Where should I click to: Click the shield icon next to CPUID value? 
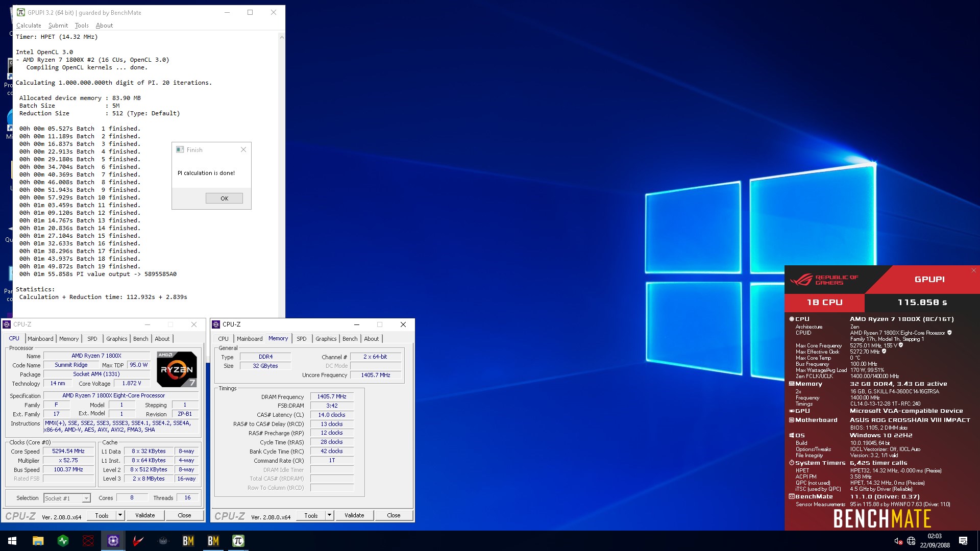[949, 333]
